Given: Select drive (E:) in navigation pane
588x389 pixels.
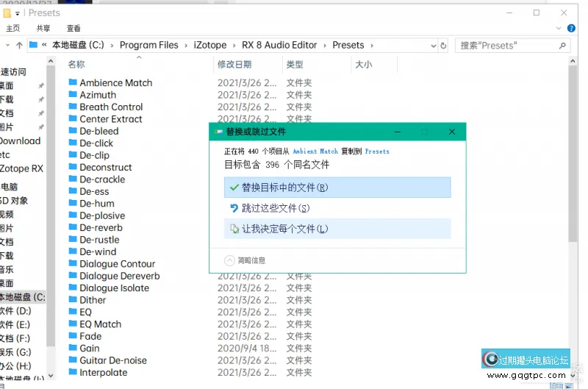Looking at the screenshot, I should pos(15,325).
